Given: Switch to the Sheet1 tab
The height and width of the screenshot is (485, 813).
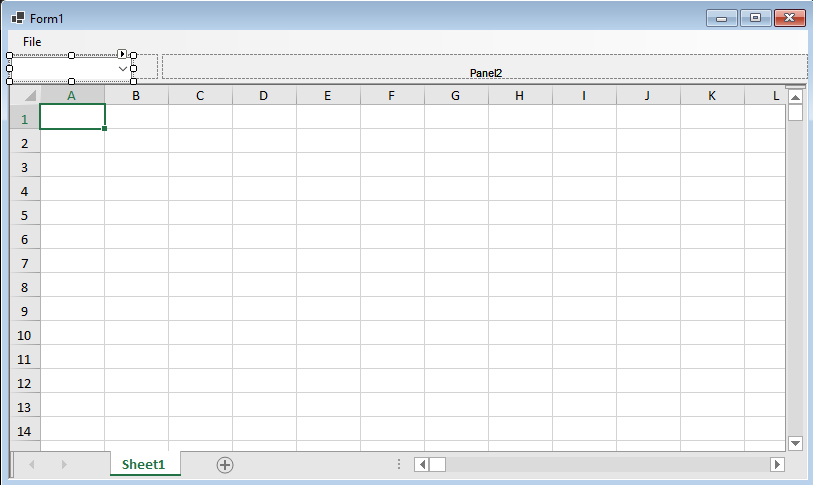Looking at the screenshot, I should click(143, 464).
